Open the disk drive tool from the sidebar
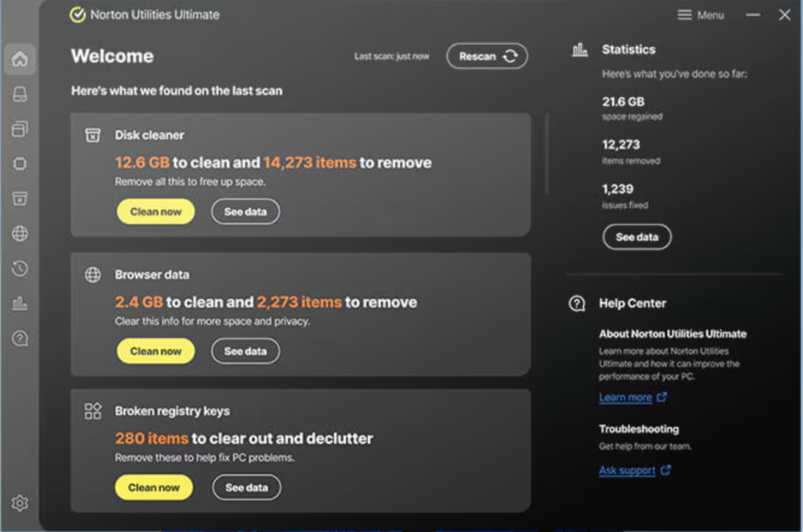This screenshot has height=532, width=803. coord(20,95)
